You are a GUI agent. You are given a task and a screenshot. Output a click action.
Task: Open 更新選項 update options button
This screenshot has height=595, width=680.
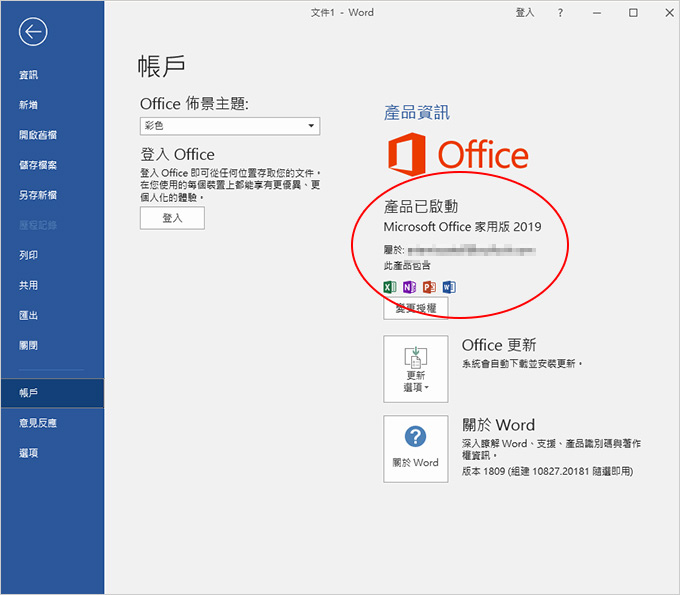click(x=416, y=369)
